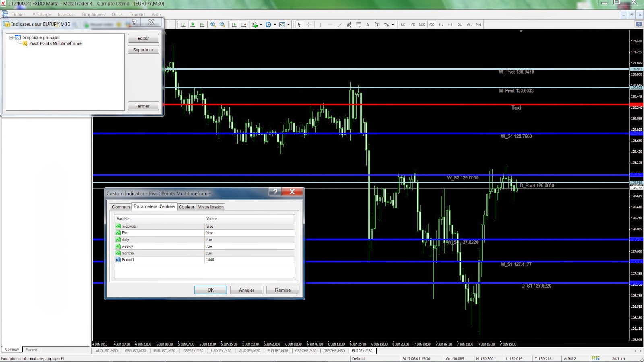Click the monthly parameter row
The height and width of the screenshot is (362, 644).
coord(204,253)
